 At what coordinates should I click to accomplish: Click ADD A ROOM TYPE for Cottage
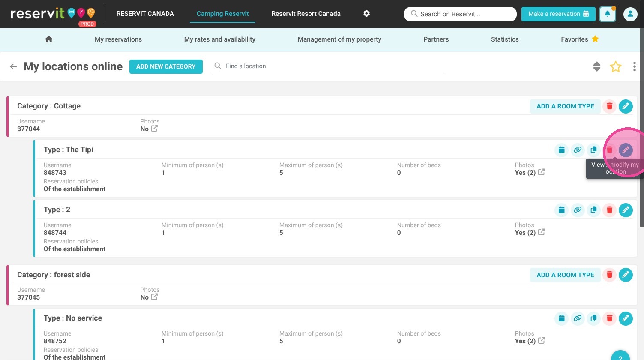coord(565,106)
